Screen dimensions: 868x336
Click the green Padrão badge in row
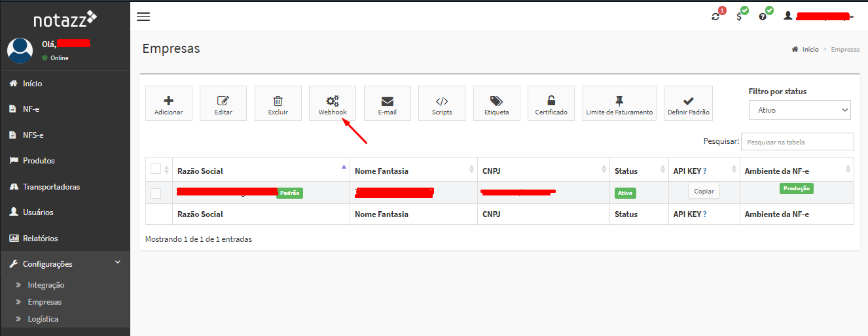tap(289, 193)
